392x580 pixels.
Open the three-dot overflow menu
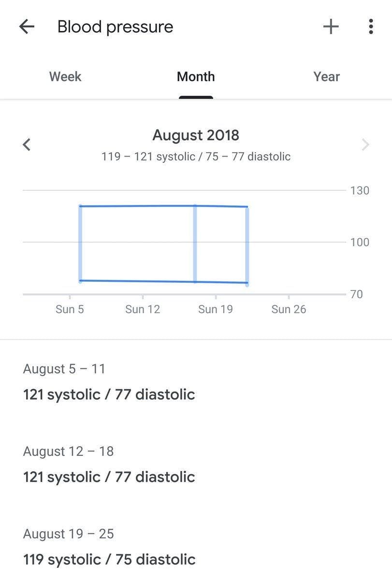[371, 27]
